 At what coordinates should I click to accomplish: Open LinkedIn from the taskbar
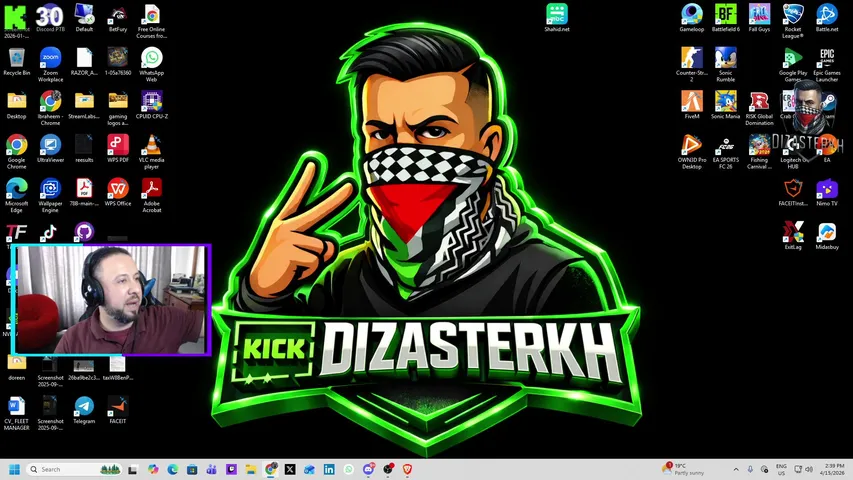[329, 469]
